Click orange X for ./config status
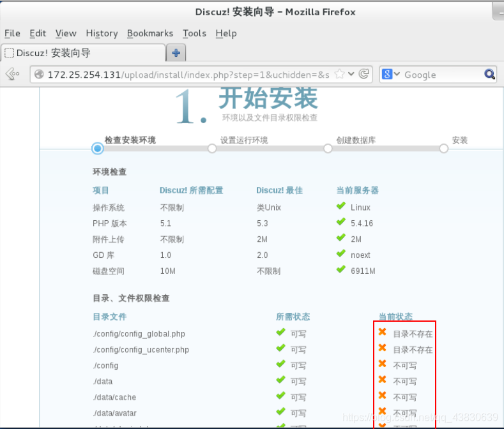This screenshot has width=504, height=429. click(382, 363)
